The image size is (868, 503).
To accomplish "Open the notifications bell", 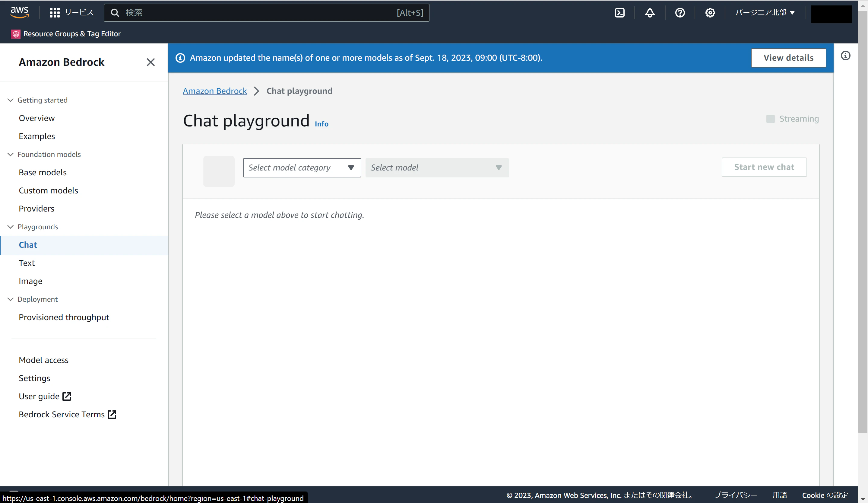I will point(650,13).
